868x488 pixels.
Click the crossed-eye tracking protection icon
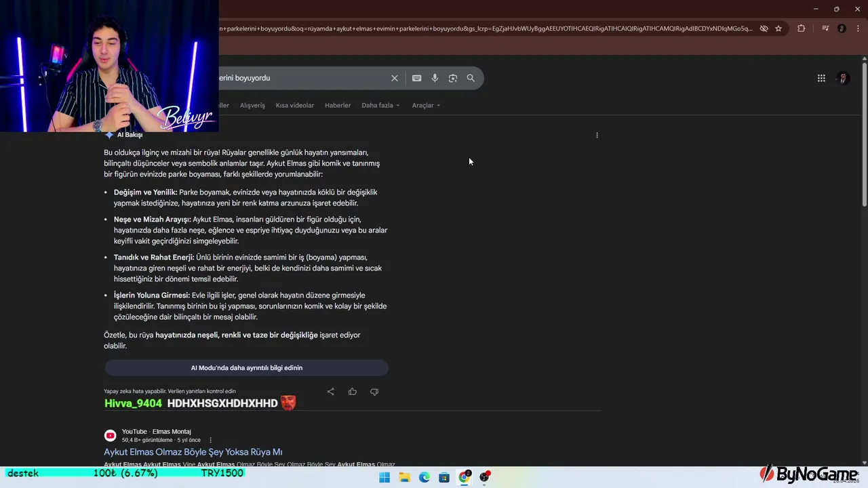click(x=764, y=28)
